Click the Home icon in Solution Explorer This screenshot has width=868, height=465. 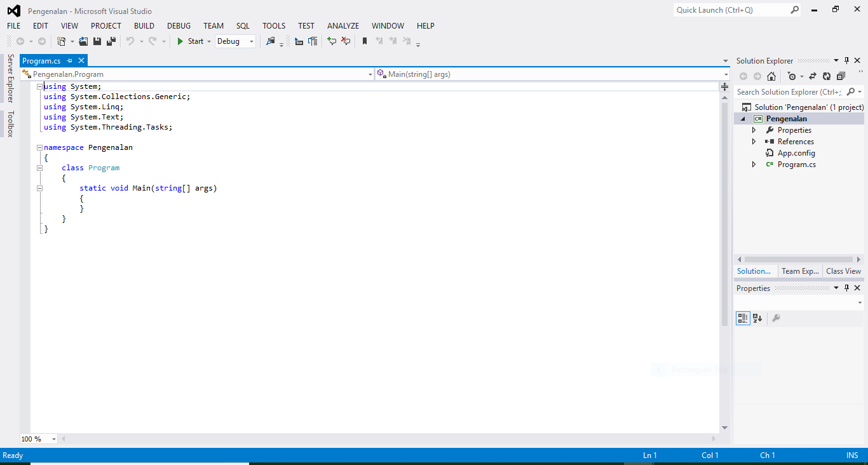pos(771,76)
